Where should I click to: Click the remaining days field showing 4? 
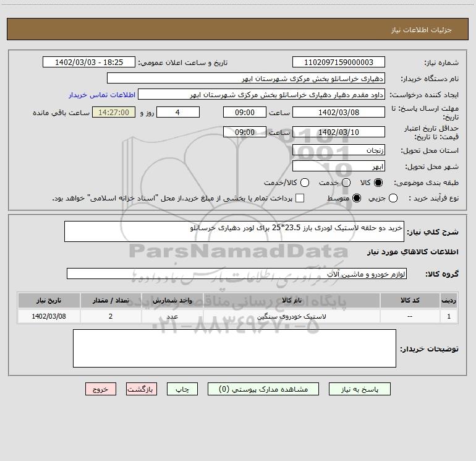coord(178,112)
